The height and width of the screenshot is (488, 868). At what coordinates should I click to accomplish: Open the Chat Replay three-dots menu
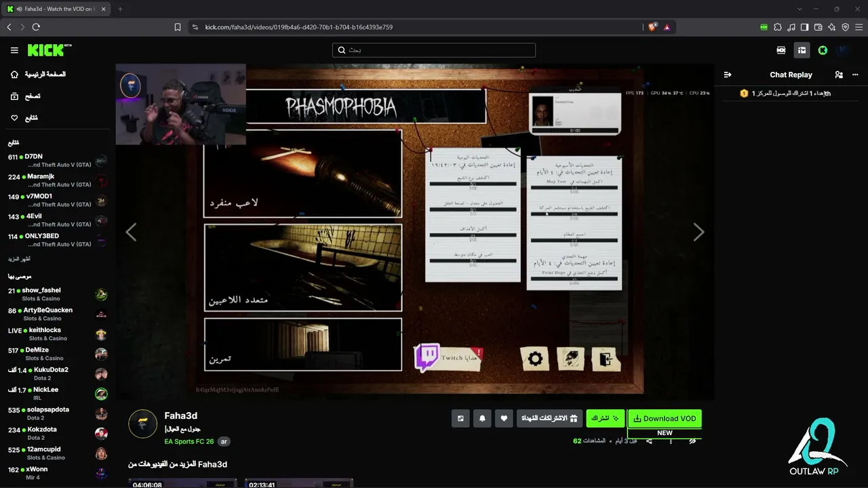[x=854, y=75]
